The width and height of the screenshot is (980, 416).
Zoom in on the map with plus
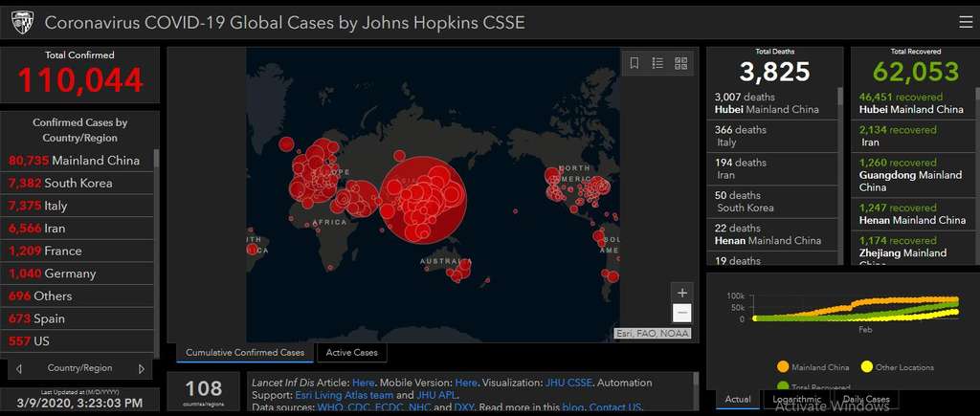pos(681,293)
